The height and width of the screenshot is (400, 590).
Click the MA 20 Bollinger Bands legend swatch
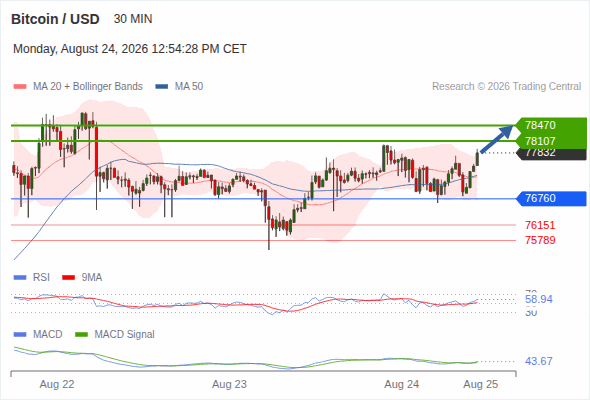point(20,87)
